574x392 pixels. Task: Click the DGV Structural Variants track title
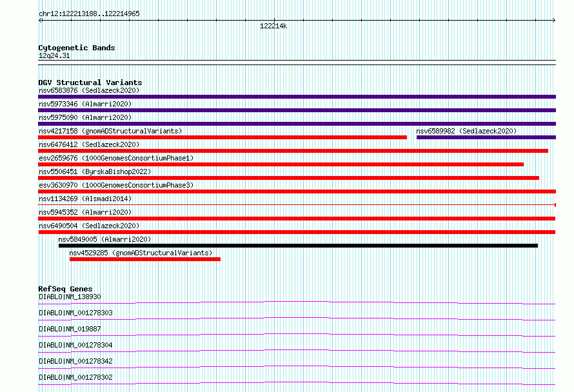pyautogui.click(x=90, y=83)
